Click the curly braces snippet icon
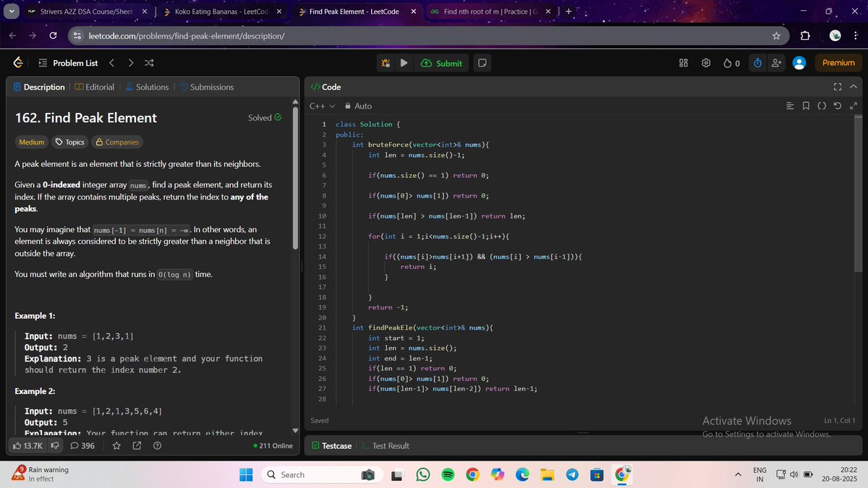This screenshot has width=868, height=488. (x=822, y=106)
